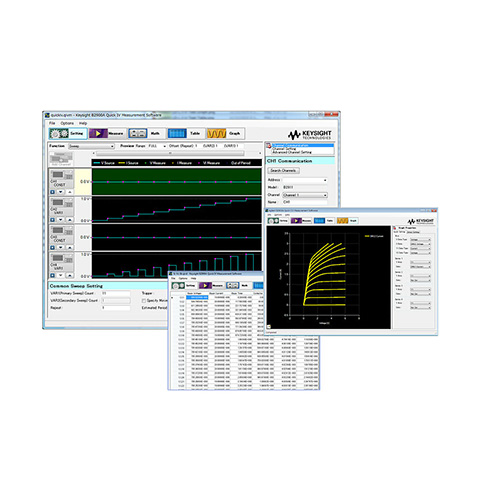Viewport: 500px width, 500px height.
Task: Open Measure in the graph window
Action: 301,221
